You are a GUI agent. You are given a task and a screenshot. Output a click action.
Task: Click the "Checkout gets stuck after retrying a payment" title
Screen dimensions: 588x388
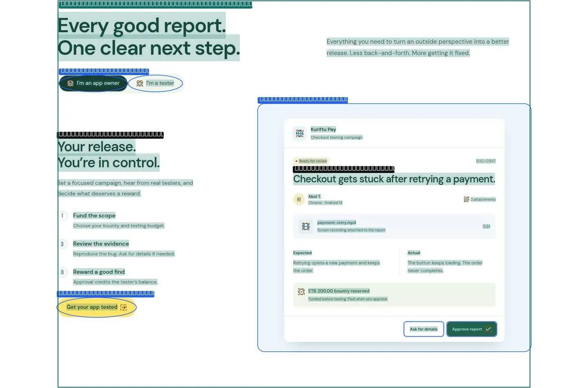pos(394,179)
